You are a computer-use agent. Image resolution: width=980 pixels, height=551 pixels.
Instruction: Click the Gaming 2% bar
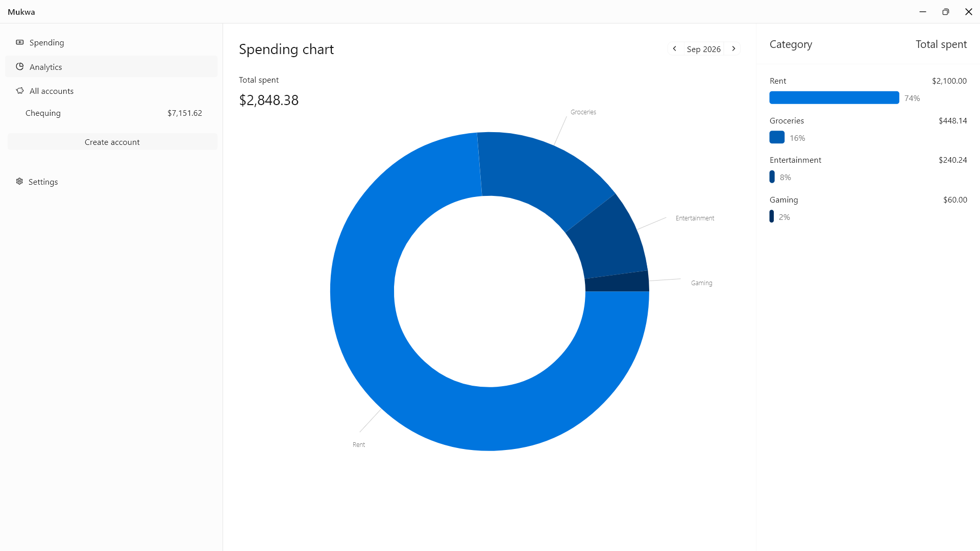(772, 216)
